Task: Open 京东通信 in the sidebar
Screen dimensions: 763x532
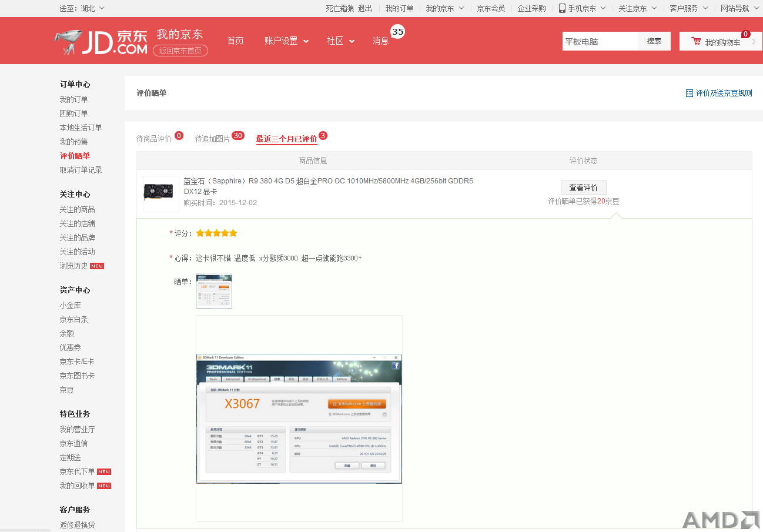Action: coord(73,443)
